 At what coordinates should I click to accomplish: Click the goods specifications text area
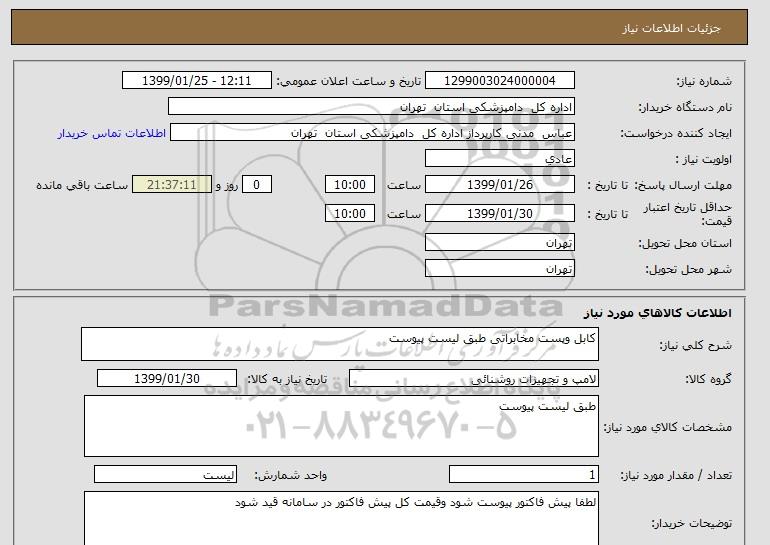click(341, 426)
